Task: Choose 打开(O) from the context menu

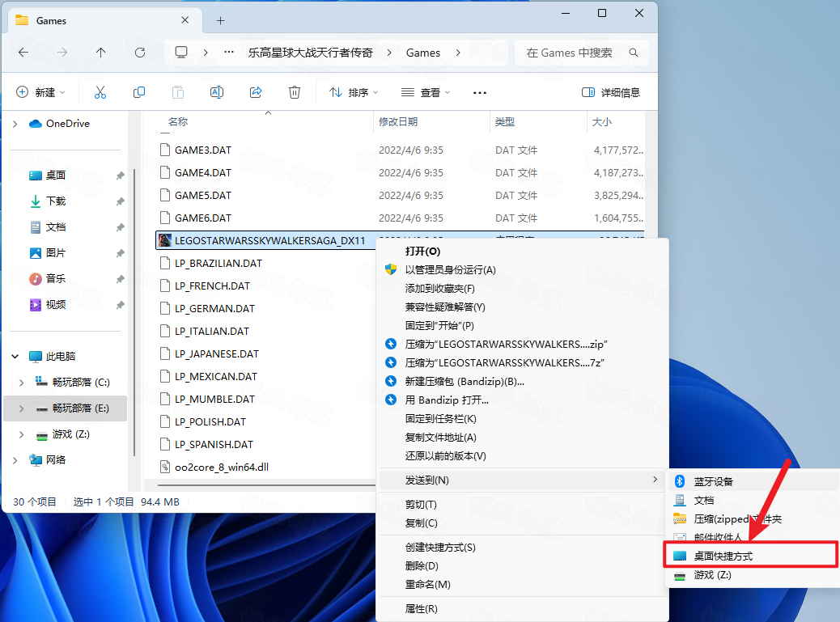Action: [x=522, y=251]
